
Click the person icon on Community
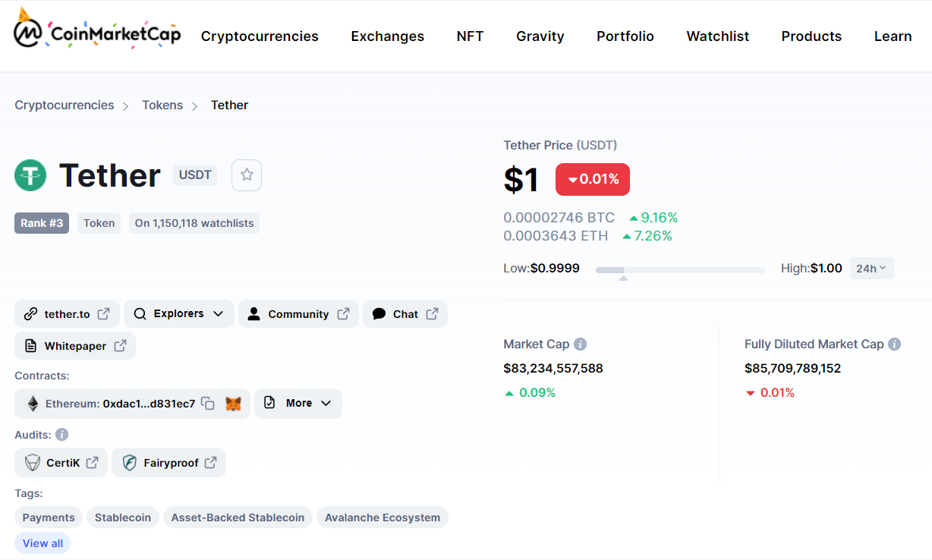click(x=254, y=313)
